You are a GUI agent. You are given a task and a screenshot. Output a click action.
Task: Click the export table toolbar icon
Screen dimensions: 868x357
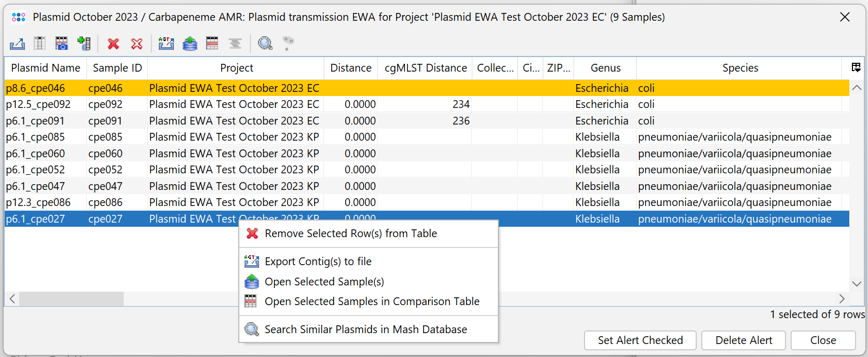(x=17, y=44)
